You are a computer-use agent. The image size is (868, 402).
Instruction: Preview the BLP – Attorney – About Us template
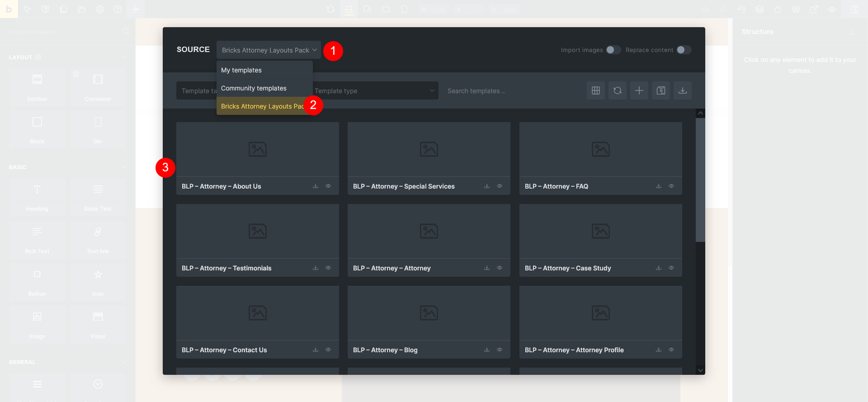[x=328, y=186]
